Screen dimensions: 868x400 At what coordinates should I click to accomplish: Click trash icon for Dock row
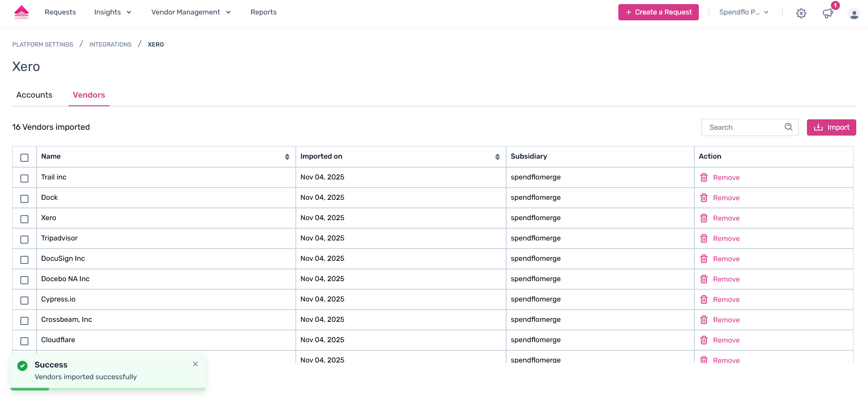coord(704,198)
